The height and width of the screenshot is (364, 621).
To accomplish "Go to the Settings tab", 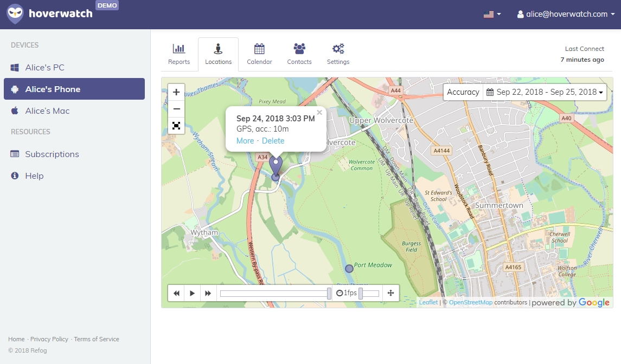I will 338,54.
